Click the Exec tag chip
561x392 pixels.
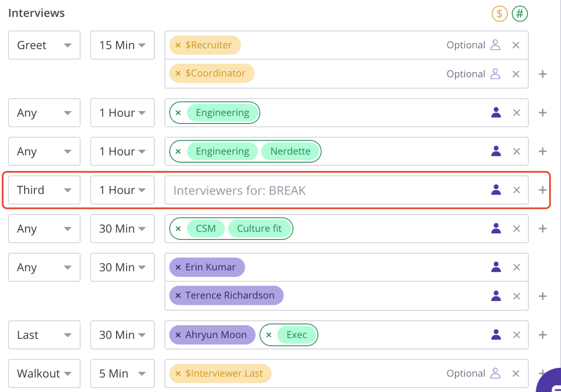click(x=296, y=335)
